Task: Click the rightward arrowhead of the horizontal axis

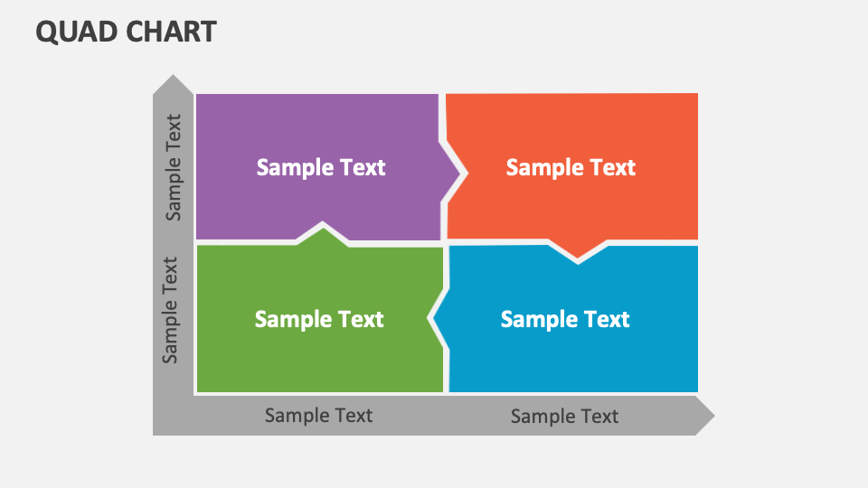Action: click(x=705, y=416)
